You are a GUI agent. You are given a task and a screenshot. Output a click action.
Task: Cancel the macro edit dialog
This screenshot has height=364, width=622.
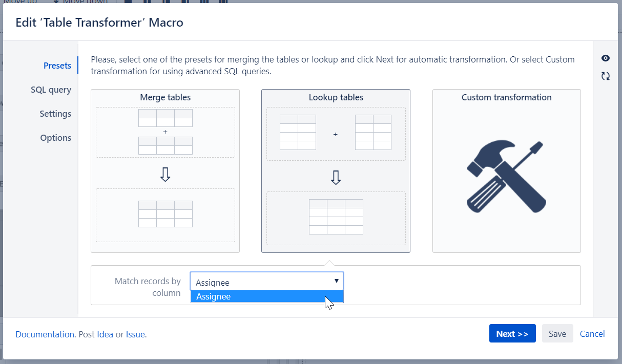point(592,334)
